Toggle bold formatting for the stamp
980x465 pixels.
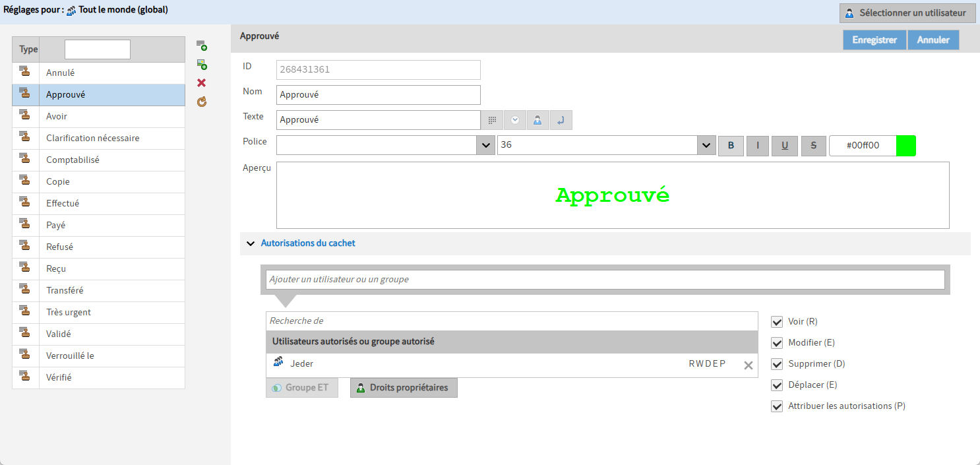click(x=730, y=146)
